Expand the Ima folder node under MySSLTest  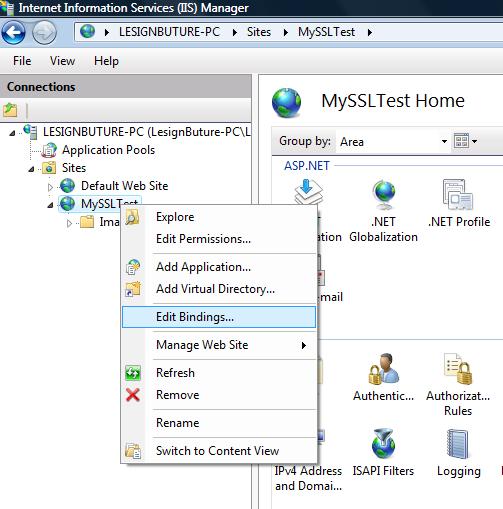tap(69, 223)
